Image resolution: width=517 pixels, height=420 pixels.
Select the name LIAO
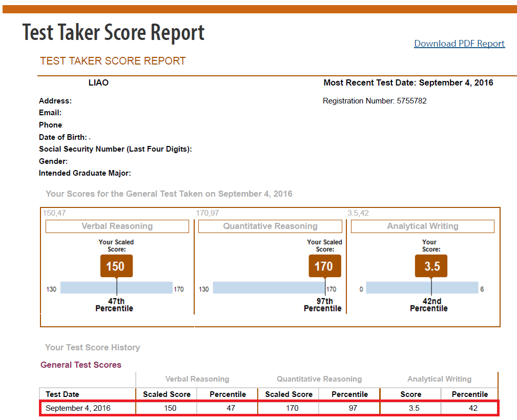pyautogui.click(x=98, y=82)
